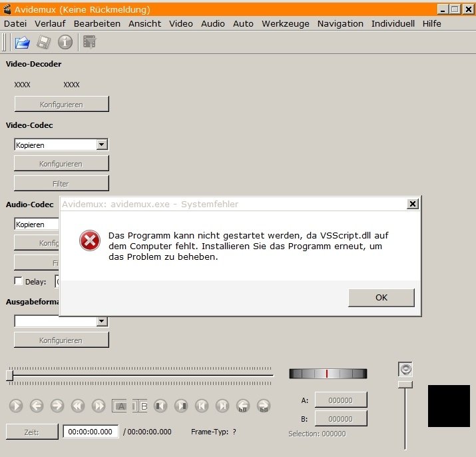Screen dimensions: 476x457
Task: Go to previous black frame
Action: point(160,406)
